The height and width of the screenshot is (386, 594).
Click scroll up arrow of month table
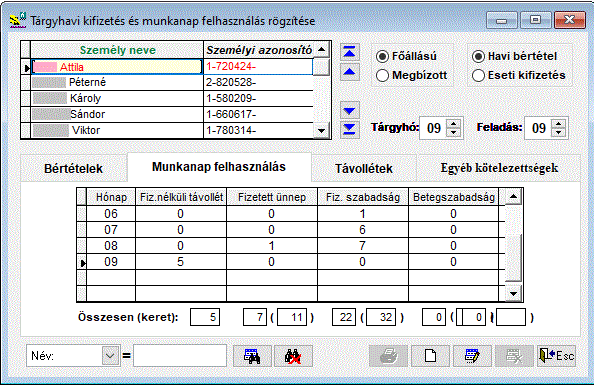tap(513, 197)
